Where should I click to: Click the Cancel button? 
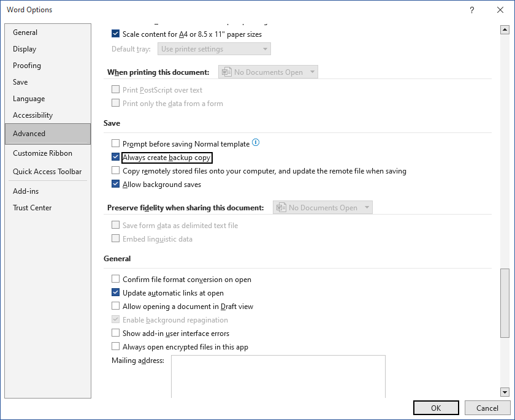(x=487, y=408)
